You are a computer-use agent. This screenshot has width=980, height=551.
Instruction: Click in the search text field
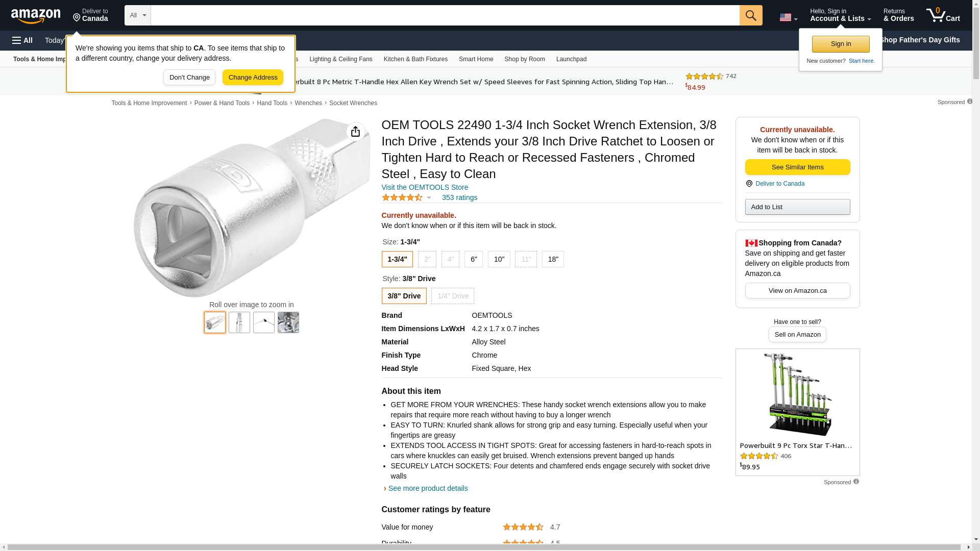pyautogui.click(x=444, y=15)
